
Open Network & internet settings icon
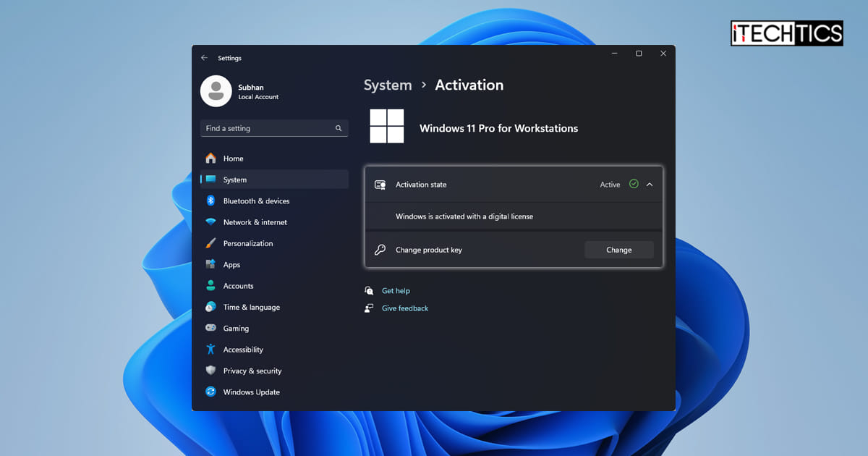(210, 222)
